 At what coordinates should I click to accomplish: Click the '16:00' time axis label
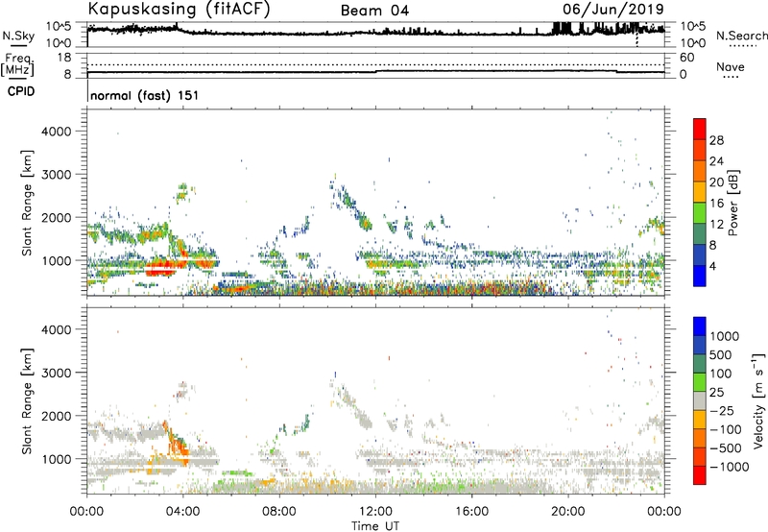tap(471, 511)
